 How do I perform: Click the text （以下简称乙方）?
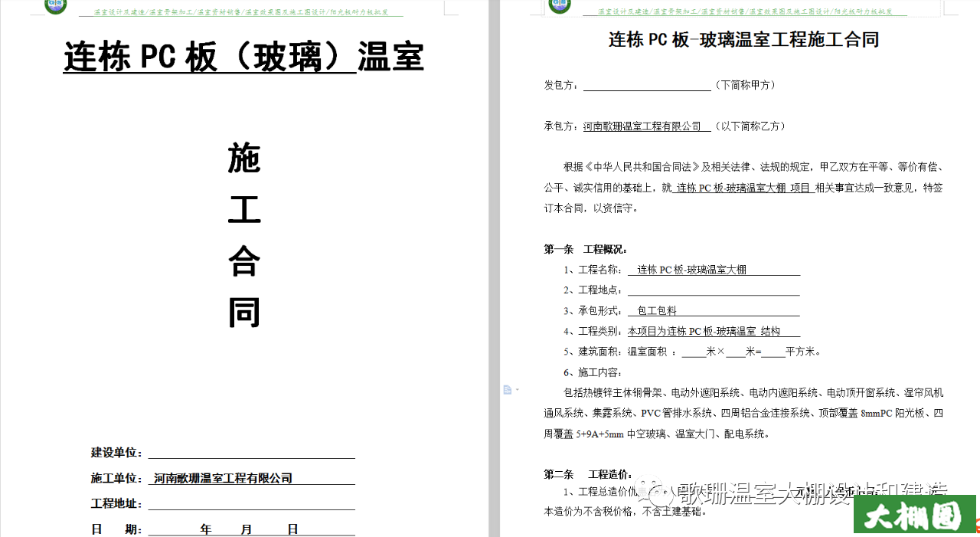tap(750, 126)
